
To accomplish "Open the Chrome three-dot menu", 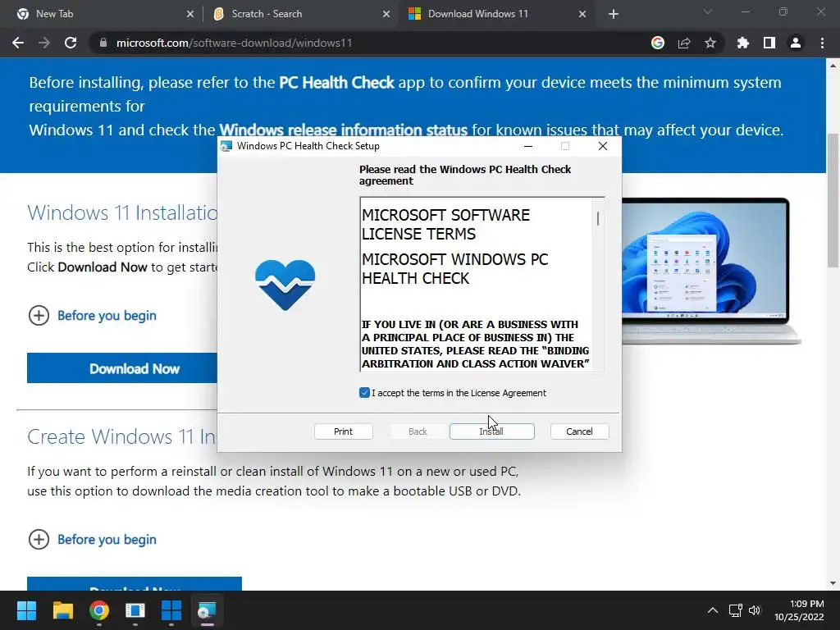I will pyautogui.click(x=822, y=43).
